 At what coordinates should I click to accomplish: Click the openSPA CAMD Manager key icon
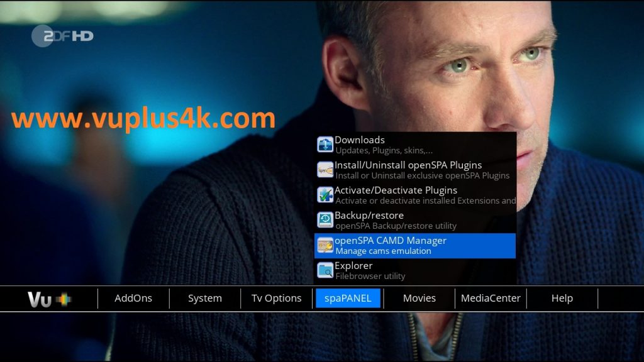(x=325, y=246)
